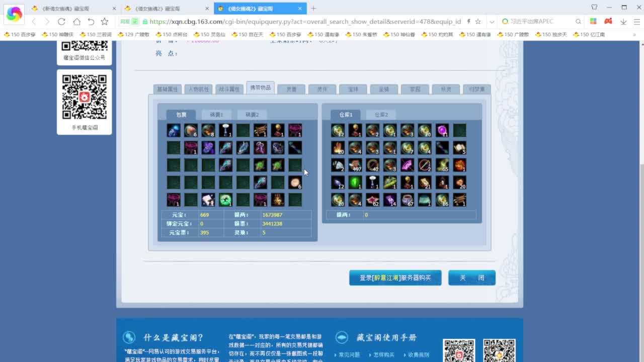Bookmark the page with the star icon

point(105,22)
